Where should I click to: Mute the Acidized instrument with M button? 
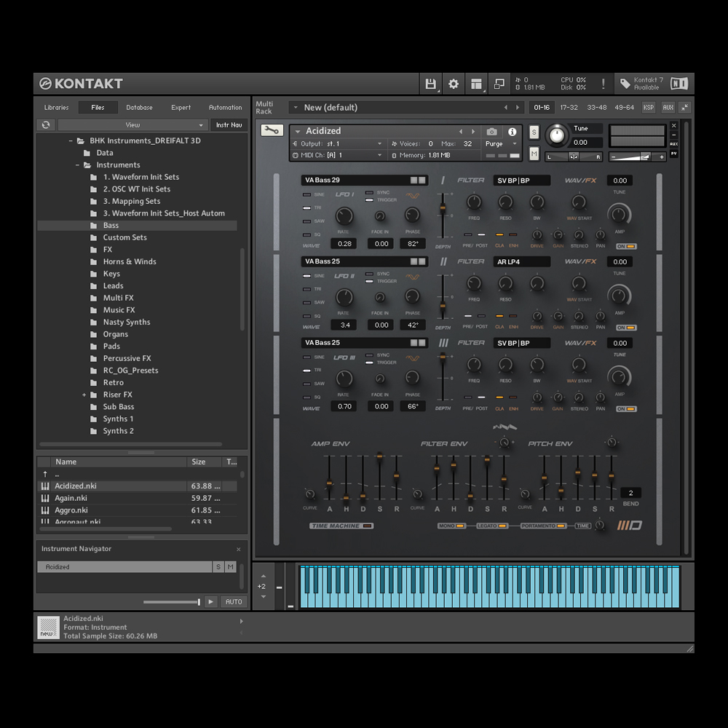[x=534, y=154]
